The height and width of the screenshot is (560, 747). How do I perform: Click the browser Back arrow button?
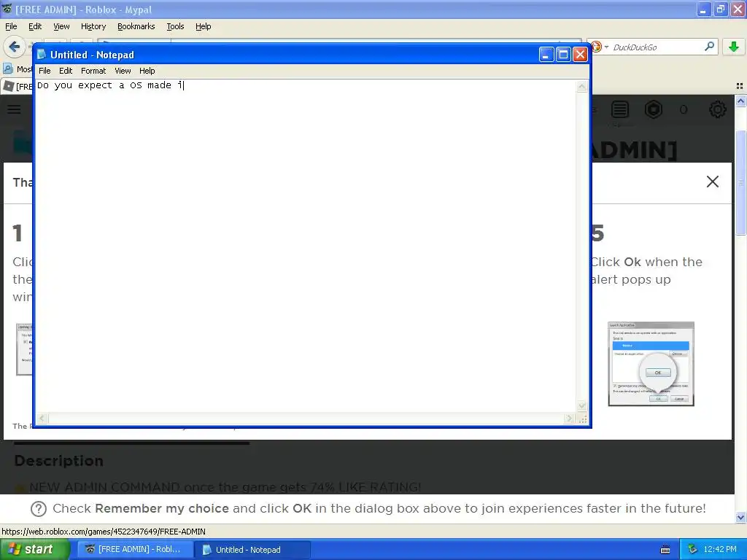(15, 47)
